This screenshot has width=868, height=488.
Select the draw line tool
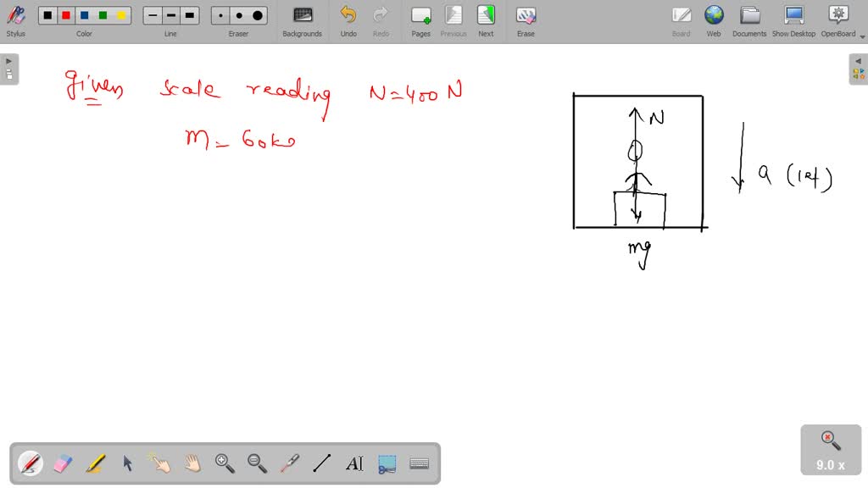coord(321,463)
